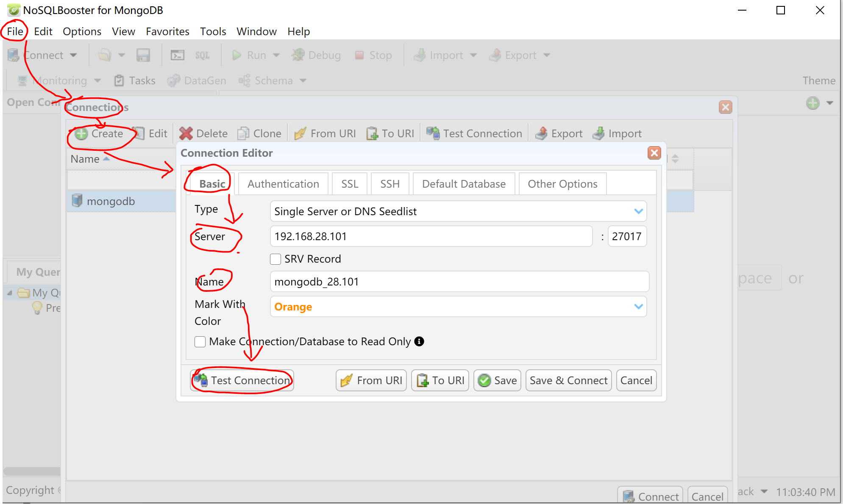Click the Server address input field
843x504 pixels.
431,236
